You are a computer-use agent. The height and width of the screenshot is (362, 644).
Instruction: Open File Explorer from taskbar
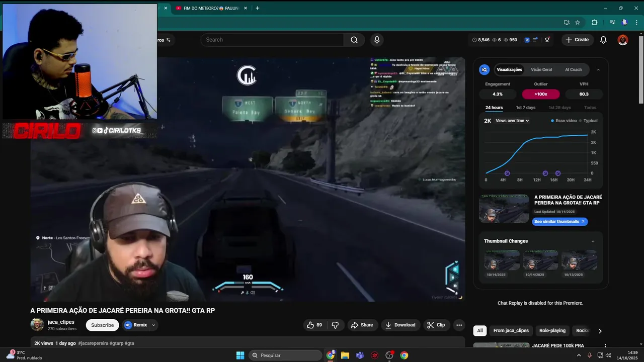(345, 355)
